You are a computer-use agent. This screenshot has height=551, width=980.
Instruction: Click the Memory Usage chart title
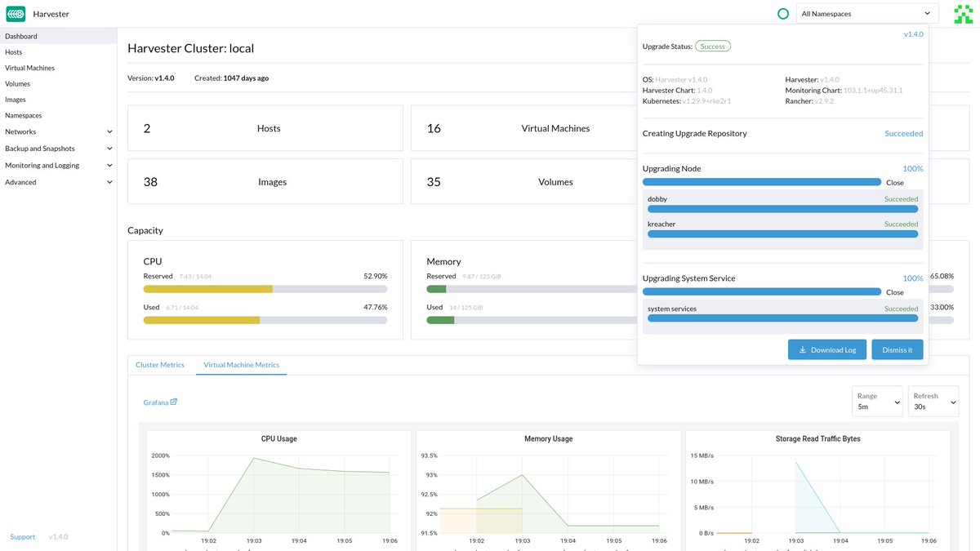pyautogui.click(x=549, y=439)
